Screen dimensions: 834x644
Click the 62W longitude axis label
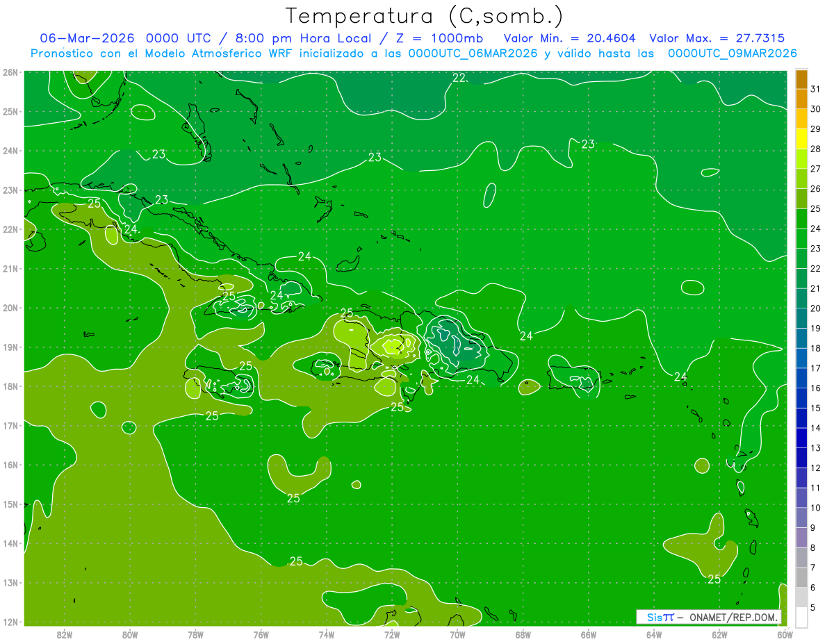coord(719,634)
